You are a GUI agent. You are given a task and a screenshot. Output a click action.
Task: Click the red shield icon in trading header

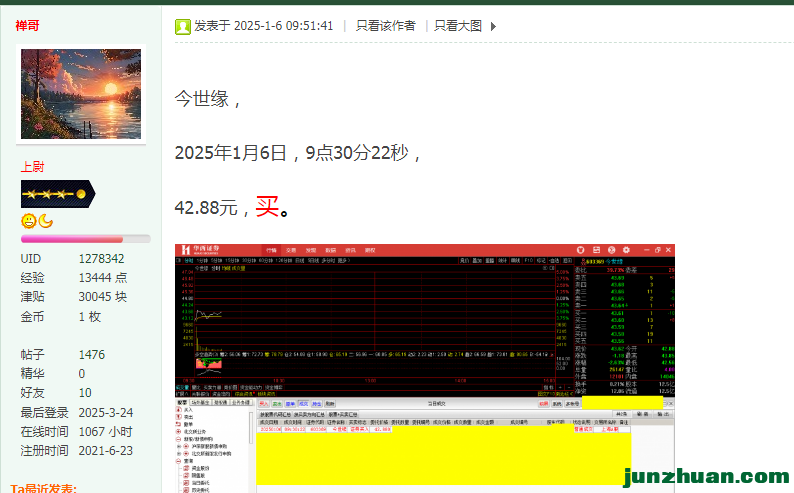[582, 250]
